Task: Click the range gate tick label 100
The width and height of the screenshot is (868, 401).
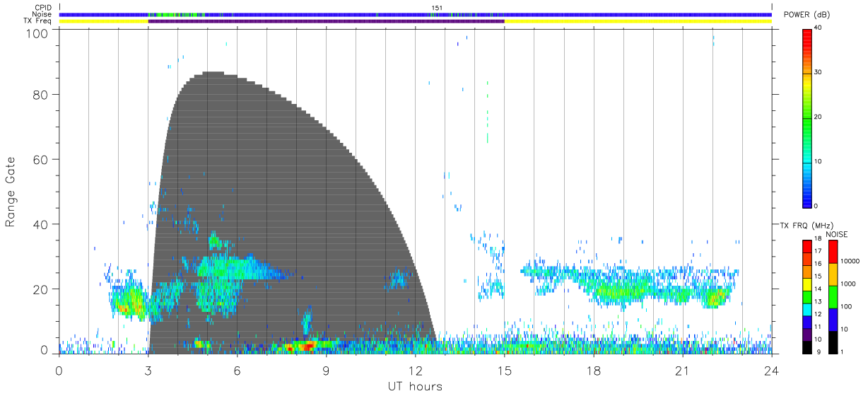Action: pos(37,33)
